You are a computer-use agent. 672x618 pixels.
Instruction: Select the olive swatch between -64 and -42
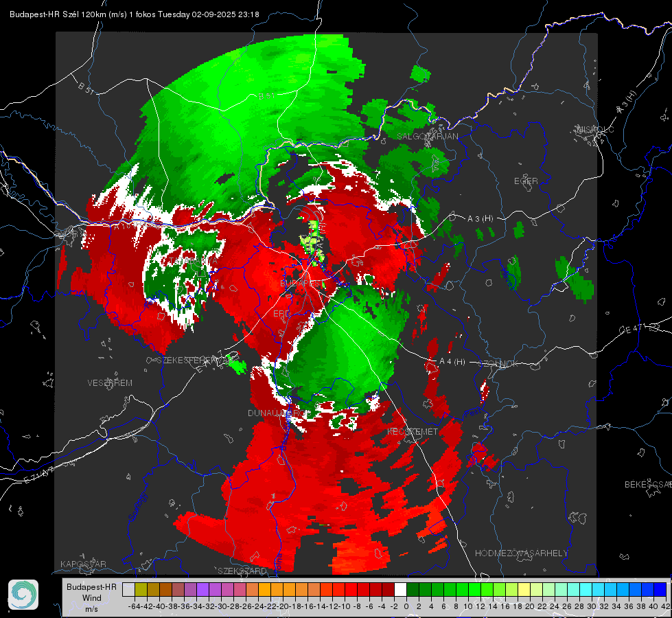(141, 590)
